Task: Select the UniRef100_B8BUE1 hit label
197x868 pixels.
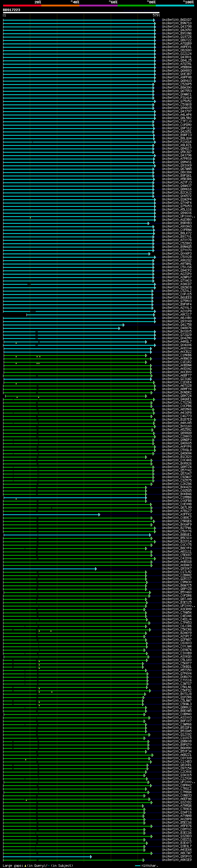Action: (x=177, y=535)
